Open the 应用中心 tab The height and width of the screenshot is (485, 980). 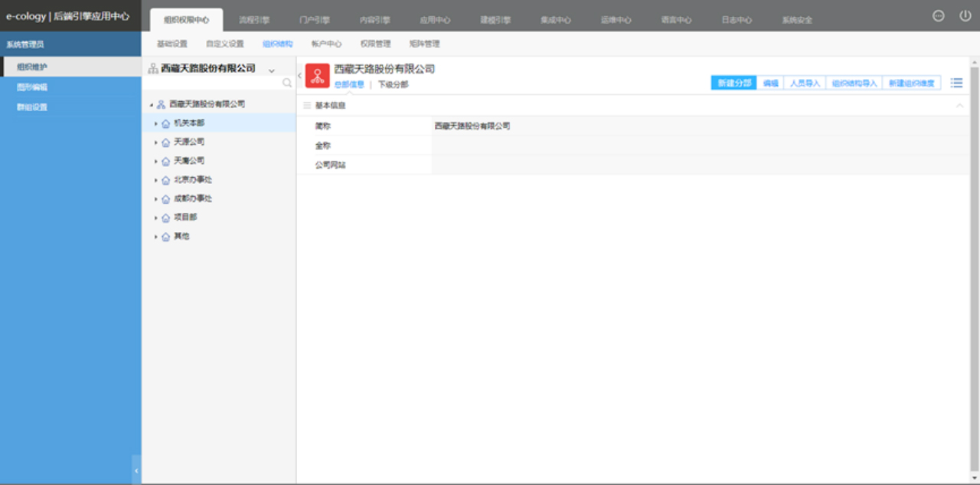point(436,20)
